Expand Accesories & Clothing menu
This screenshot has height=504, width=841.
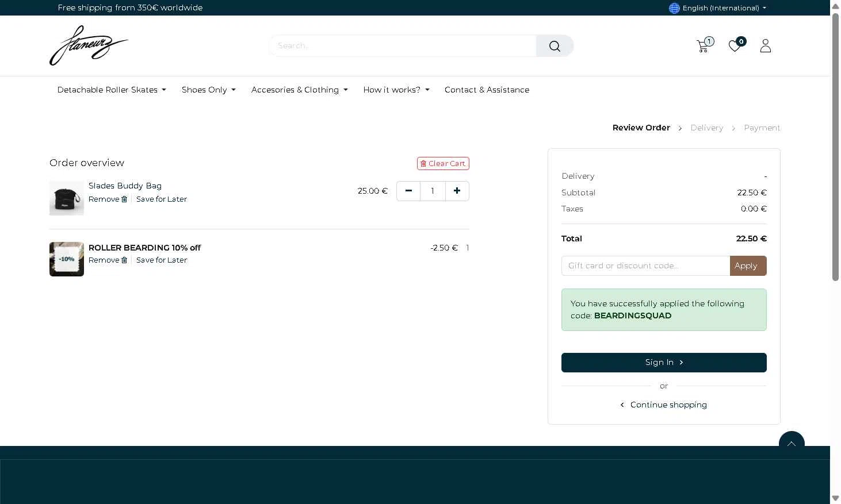pos(300,90)
